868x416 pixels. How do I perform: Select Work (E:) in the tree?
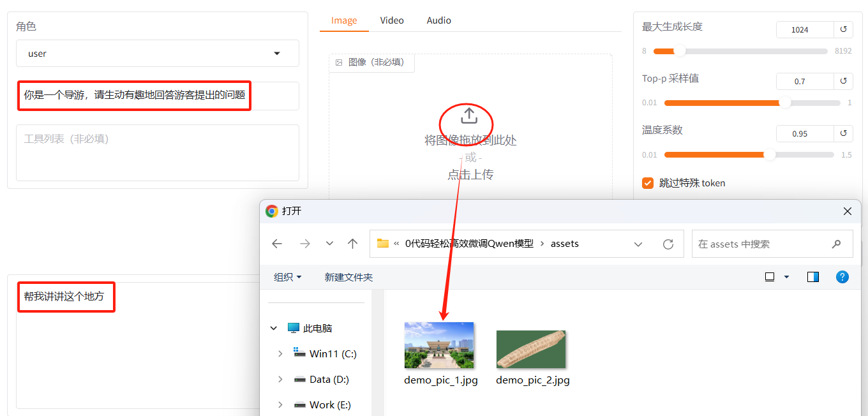(330, 405)
